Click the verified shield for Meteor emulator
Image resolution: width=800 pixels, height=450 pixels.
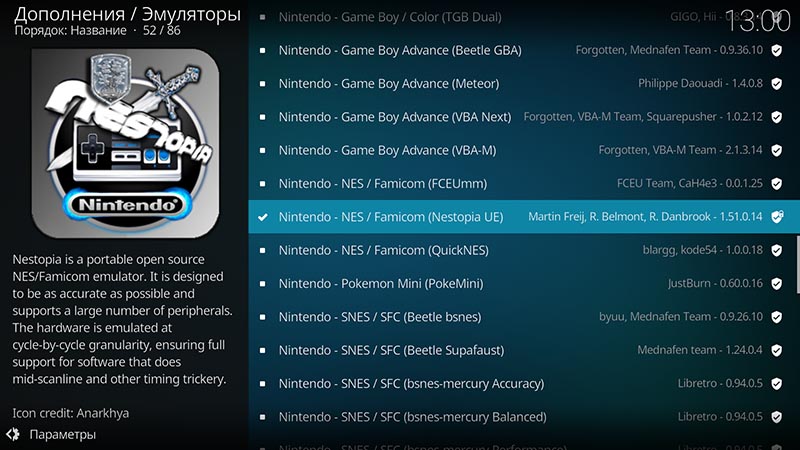(x=777, y=84)
